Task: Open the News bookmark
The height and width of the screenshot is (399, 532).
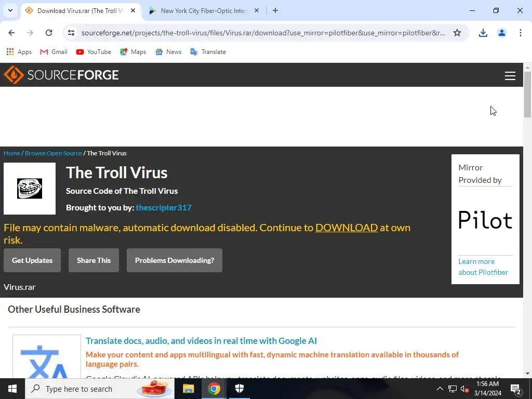Action: (168, 52)
